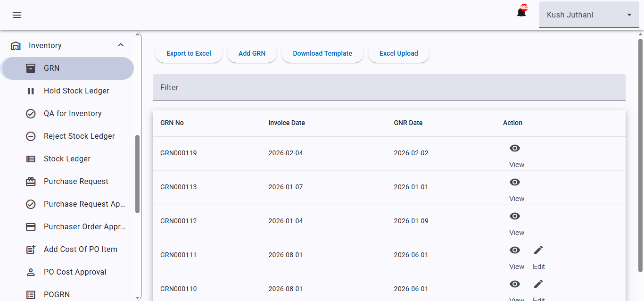
Task: Click the Stock Ledger list icon
Action: [x=31, y=159]
